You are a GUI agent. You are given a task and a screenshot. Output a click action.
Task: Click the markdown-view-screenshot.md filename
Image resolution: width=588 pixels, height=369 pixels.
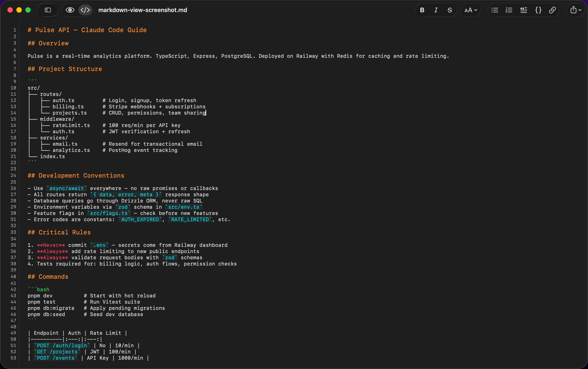click(143, 10)
